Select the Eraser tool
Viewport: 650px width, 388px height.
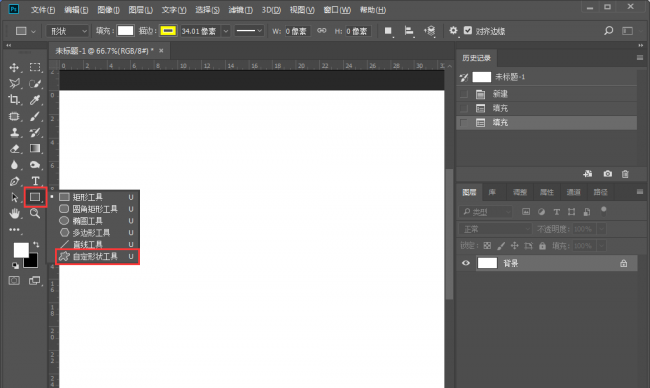point(14,149)
